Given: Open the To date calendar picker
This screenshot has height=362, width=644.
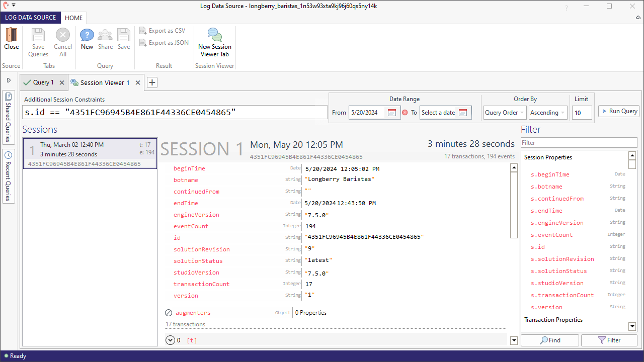Looking at the screenshot, I should 463,113.
